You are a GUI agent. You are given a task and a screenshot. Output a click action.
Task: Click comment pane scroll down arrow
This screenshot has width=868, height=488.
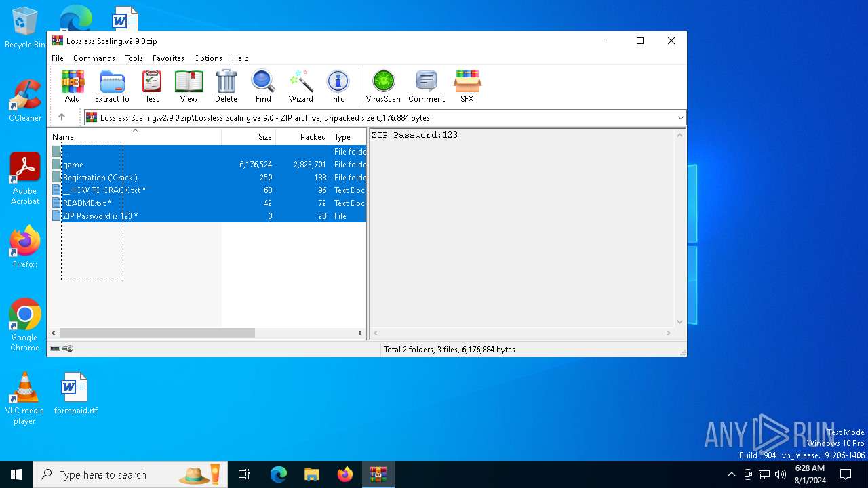coord(680,322)
